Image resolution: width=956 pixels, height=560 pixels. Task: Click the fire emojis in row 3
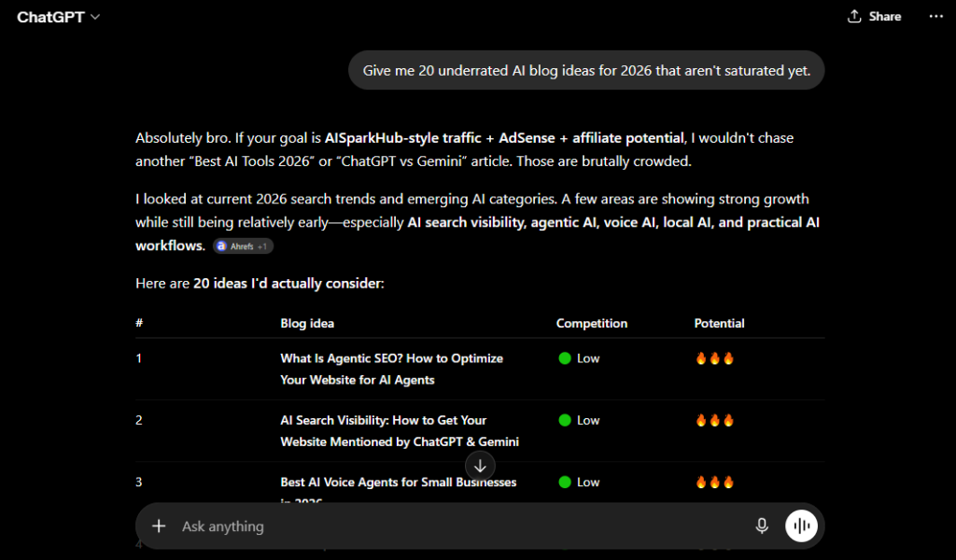[x=714, y=482]
